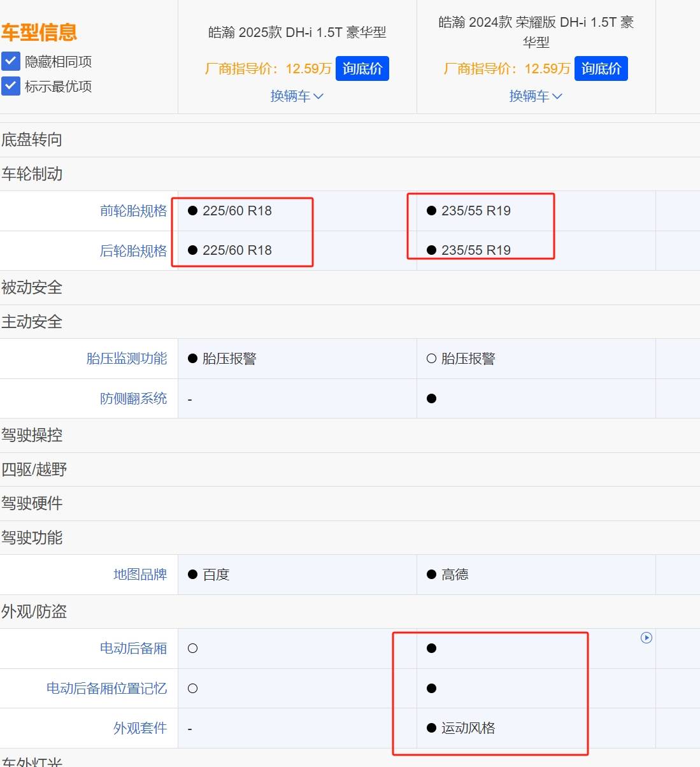Click the 防侧翻系统 parameter link
The width and height of the screenshot is (700, 767).
(133, 399)
